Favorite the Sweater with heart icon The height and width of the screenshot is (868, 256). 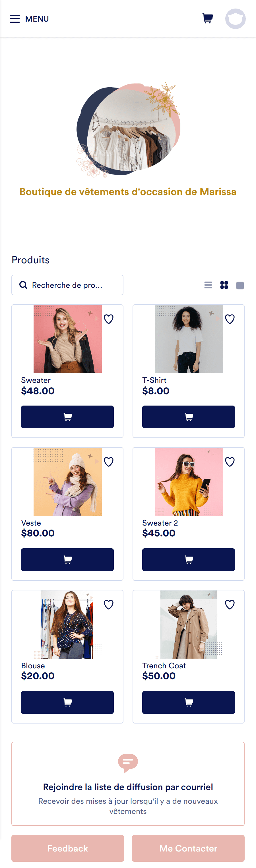[108, 319]
